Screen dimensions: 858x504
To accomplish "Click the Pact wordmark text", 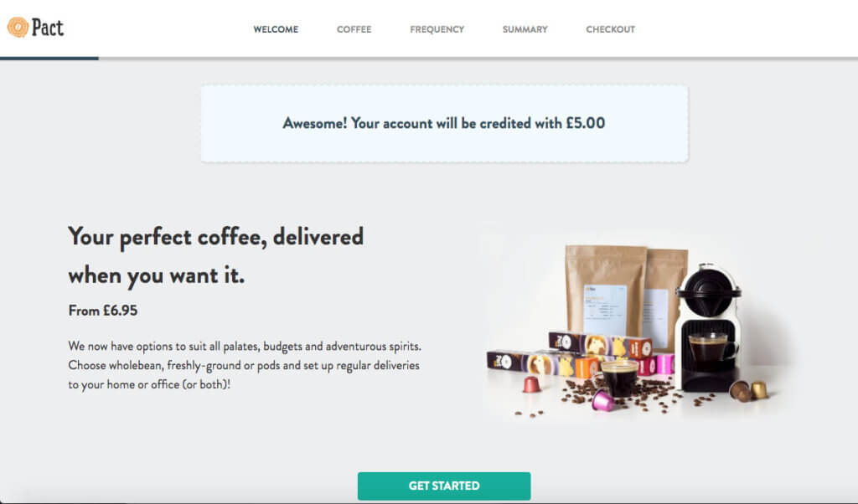I will [48, 28].
